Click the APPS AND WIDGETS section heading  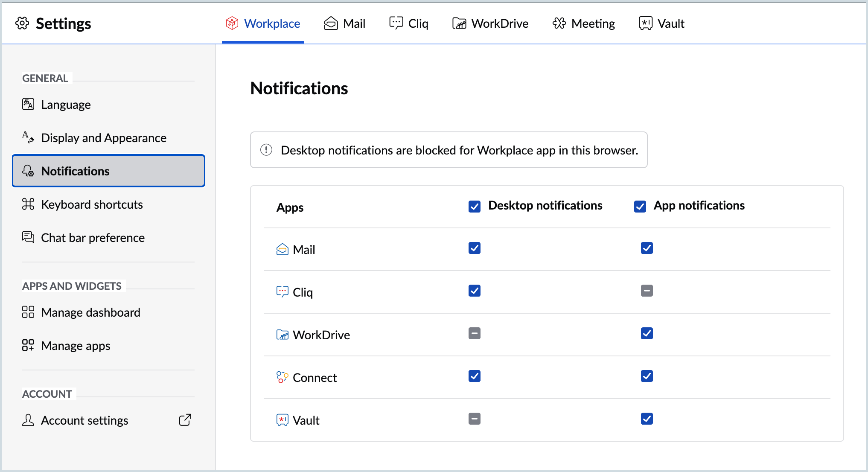point(72,286)
